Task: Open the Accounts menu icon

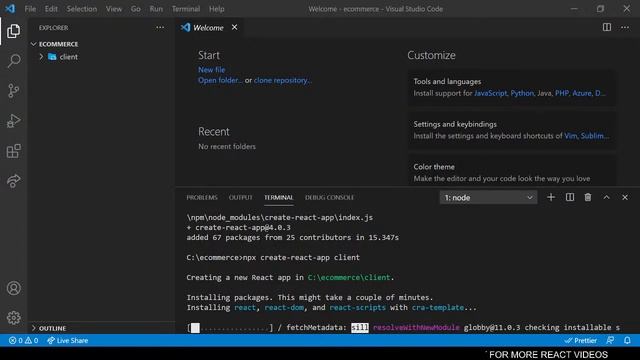Action: click(x=13, y=288)
